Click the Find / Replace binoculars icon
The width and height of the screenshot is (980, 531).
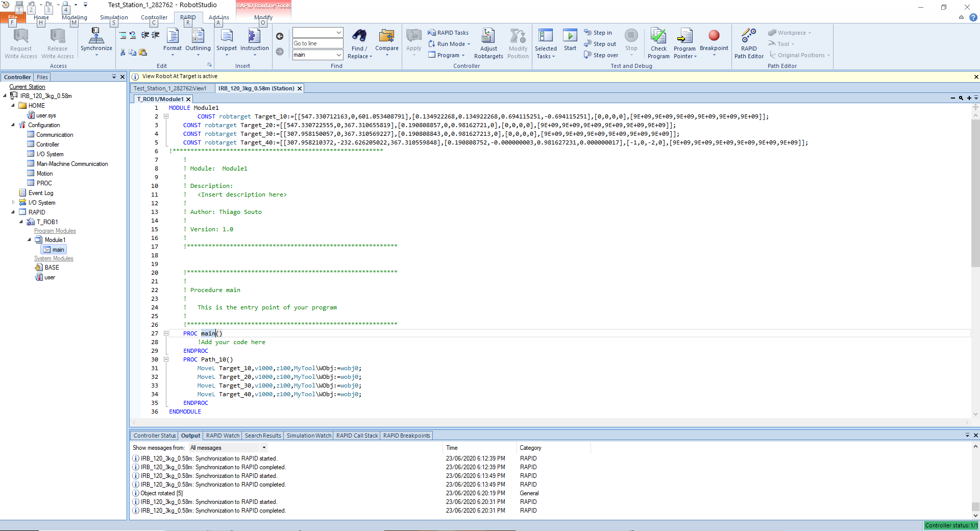tap(359, 36)
